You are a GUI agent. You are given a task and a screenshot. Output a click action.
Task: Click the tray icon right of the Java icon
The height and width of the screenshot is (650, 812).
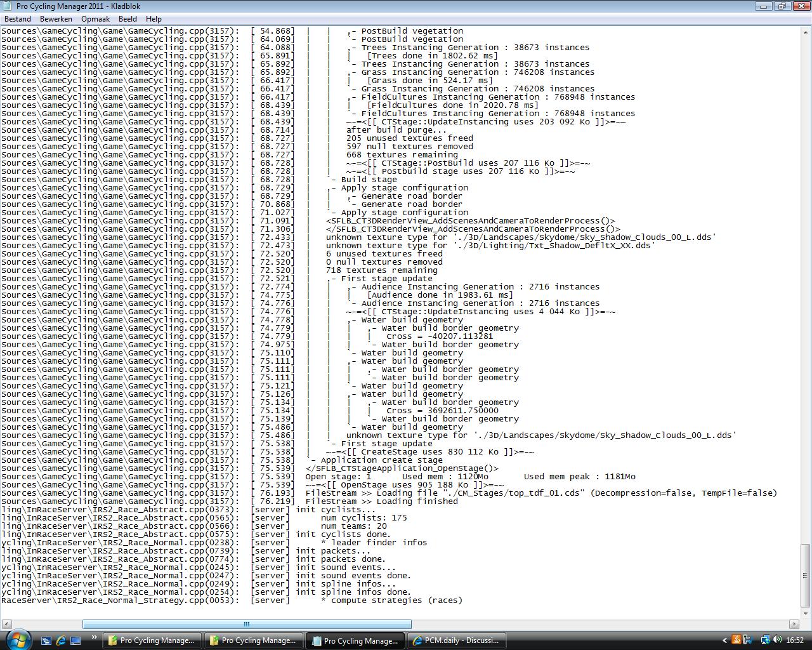(x=747, y=640)
